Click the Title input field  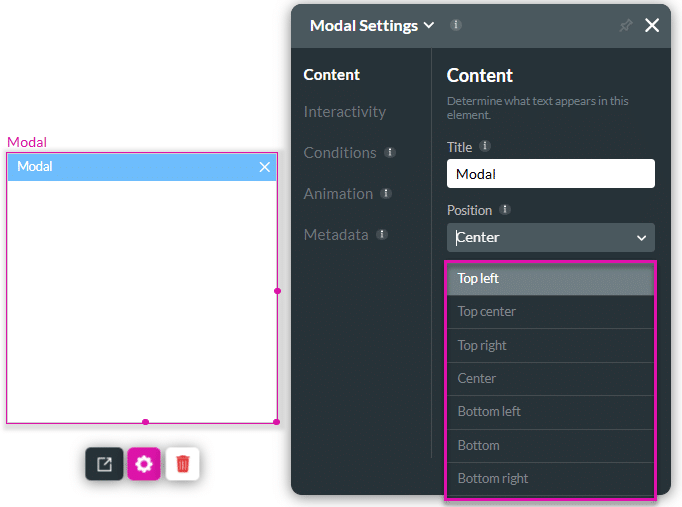550,174
